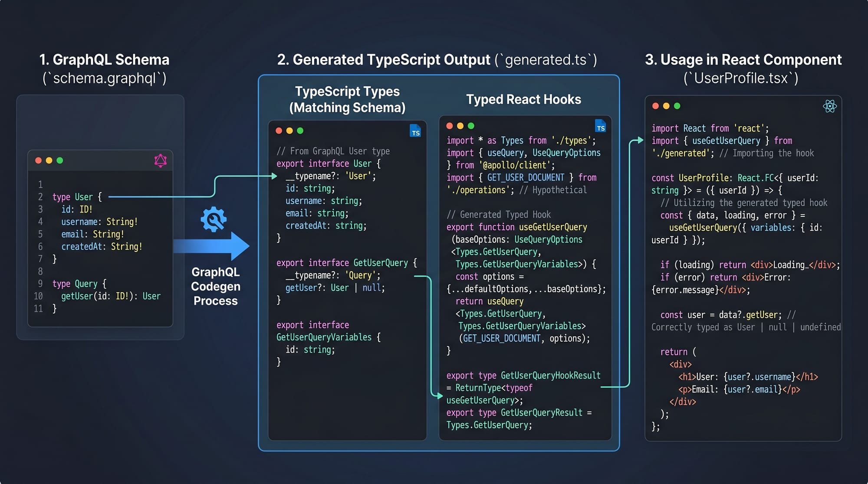
Task: Click green dot of TypeScript Types window
Action: [x=300, y=131]
